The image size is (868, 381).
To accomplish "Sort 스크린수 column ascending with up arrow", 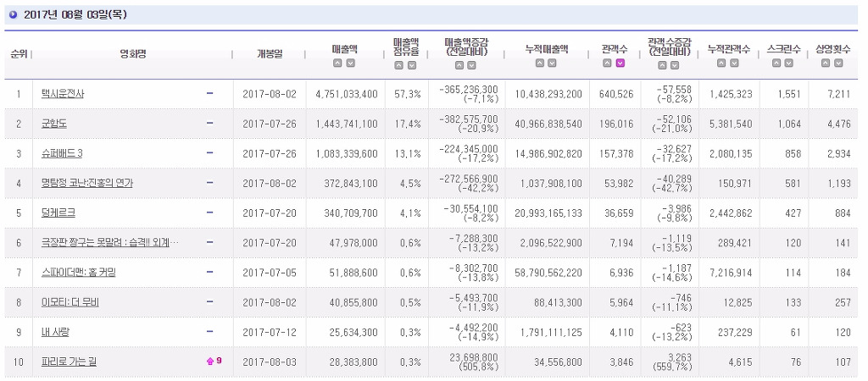I will [776, 63].
